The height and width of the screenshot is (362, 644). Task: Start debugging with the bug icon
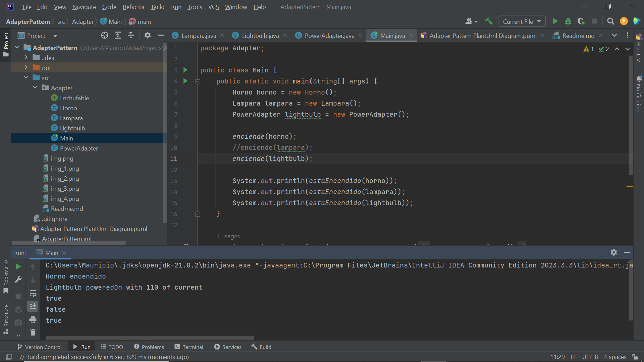[568, 21]
